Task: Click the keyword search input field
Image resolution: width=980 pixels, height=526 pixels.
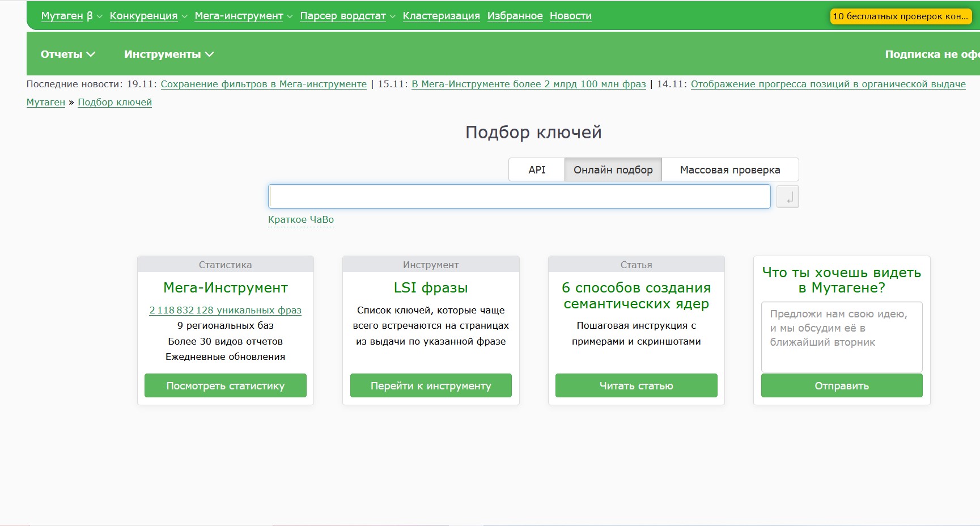Action: coord(519,197)
